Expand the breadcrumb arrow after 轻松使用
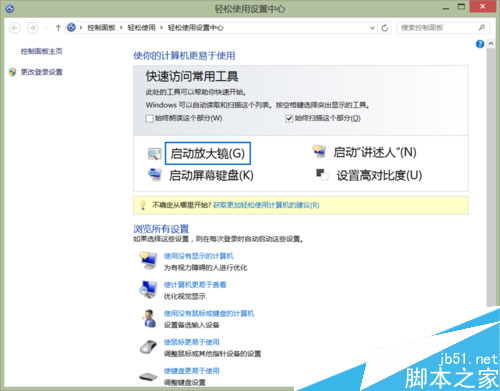Image resolution: width=500 pixels, height=391 pixels. pyautogui.click(x=161, y=28)
